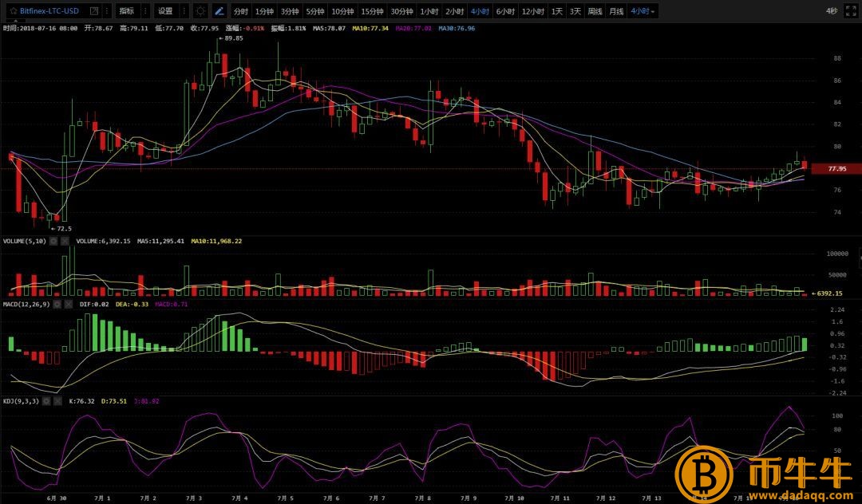Click the 4秒 refresh countdown
This screenshot has width=862, height=504.
(831, 11)
